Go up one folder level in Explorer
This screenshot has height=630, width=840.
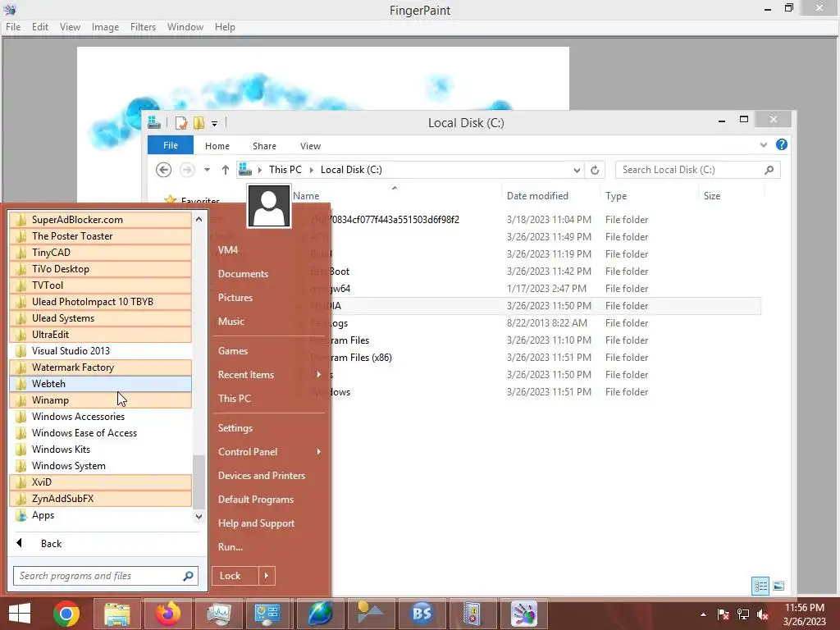tap(226, 170)
